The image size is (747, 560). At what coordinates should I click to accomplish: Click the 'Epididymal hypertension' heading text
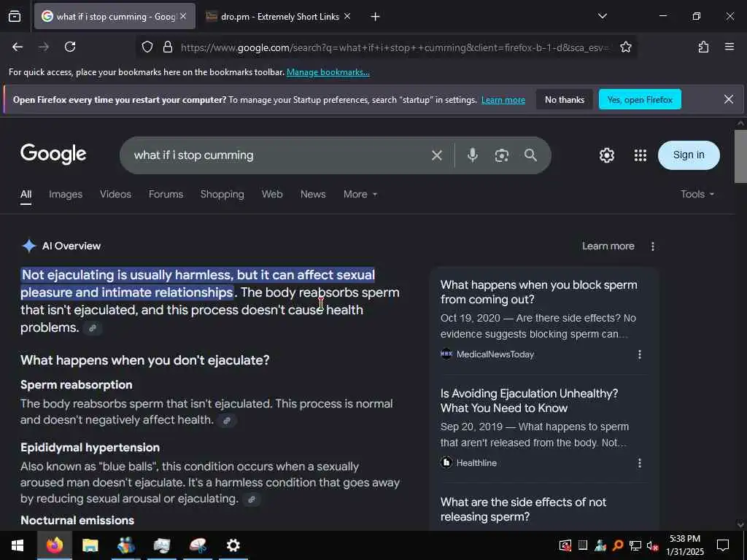pyautogui.click(x=90, y=448)
